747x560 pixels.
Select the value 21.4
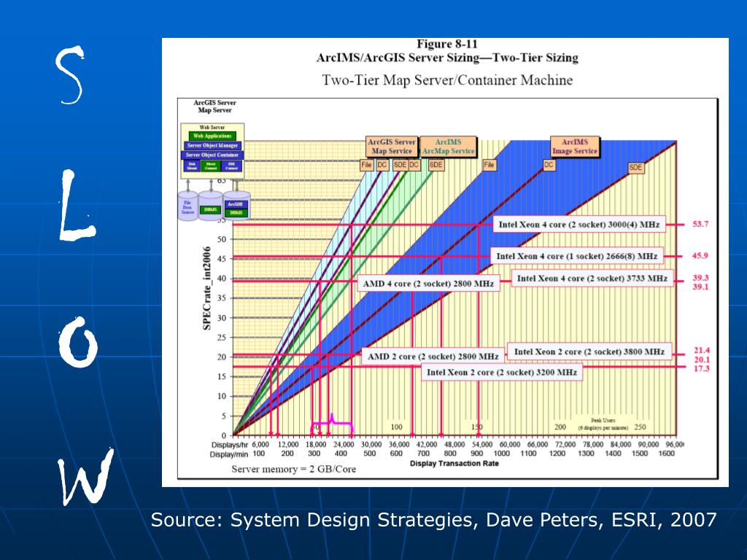point(702,351)
